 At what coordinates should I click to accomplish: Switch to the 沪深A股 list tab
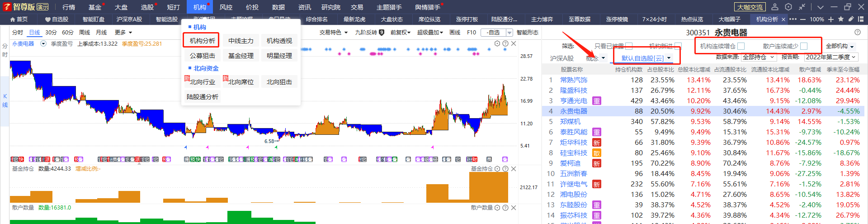(561, 58)
